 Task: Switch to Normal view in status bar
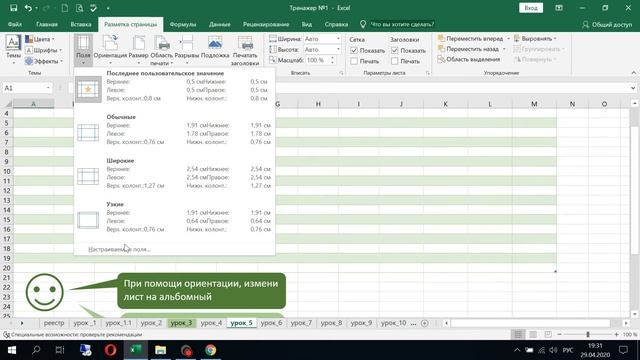coord(518,335)
